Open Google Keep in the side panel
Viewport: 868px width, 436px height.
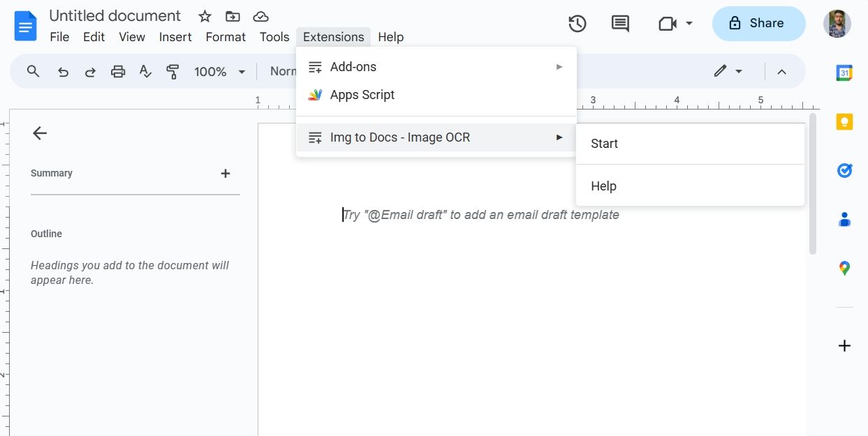844,121
